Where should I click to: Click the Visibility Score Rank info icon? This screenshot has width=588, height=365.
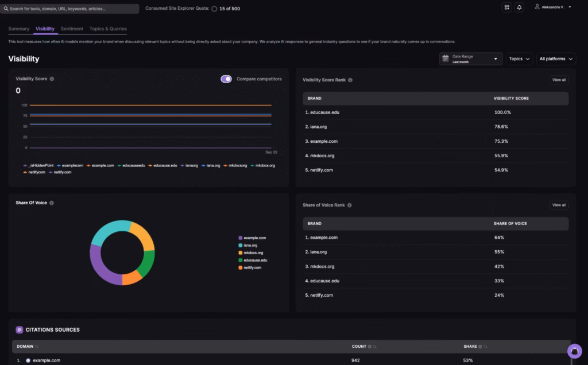point(351,80)
